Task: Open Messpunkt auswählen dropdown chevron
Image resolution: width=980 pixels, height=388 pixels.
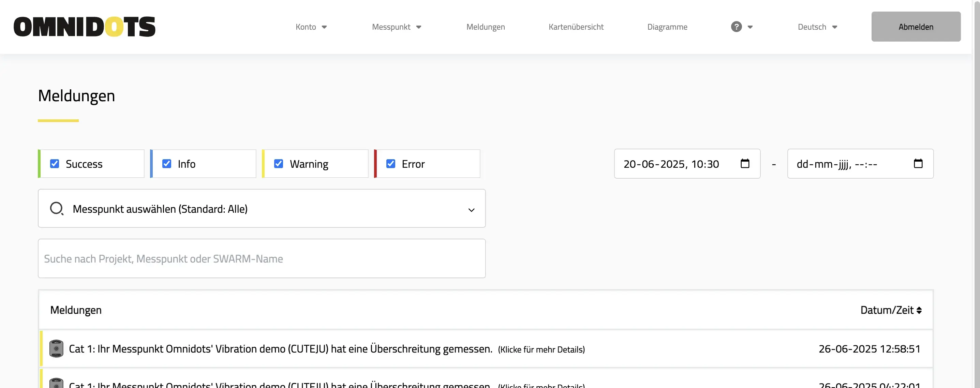Action: coord(471,210)
